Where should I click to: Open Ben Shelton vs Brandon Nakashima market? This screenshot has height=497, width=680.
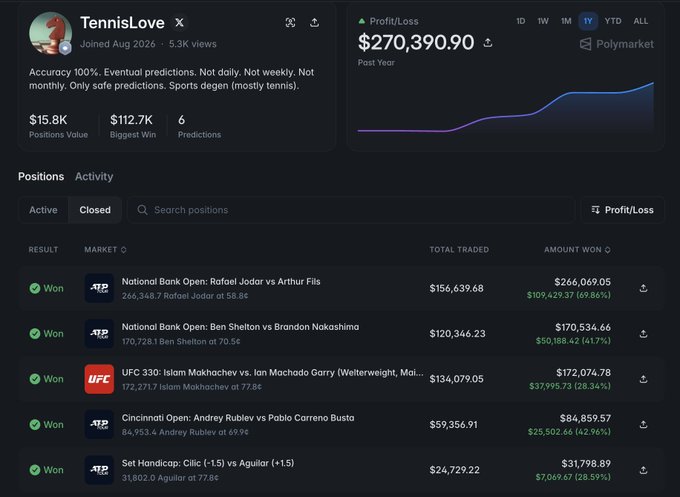pyautogui.click(x=240, y=327)
